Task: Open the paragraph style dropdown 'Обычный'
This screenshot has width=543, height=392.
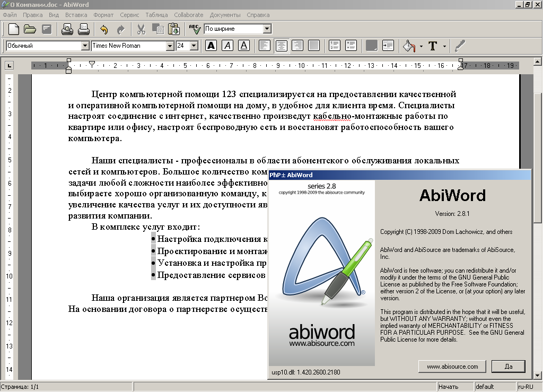Action: click(85, 46)
